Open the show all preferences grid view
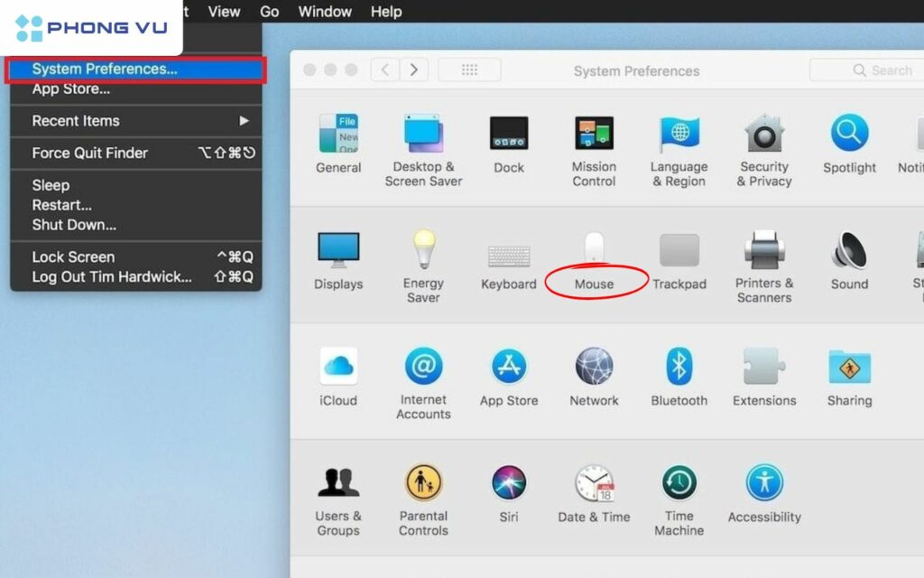Image resolution: width=924 pixels, height=578 pixels. (x=469, y=70)
